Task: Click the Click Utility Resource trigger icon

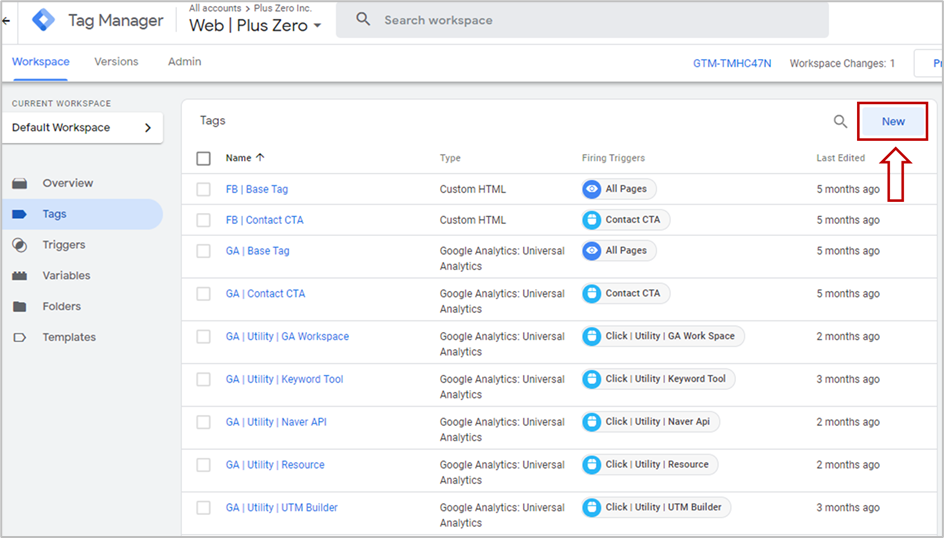Action: tap(592, 464)
